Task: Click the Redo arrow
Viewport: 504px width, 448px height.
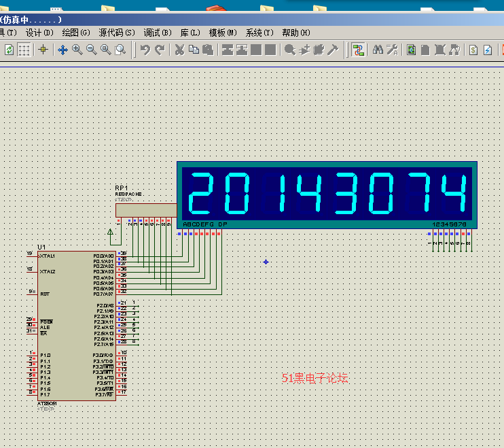Action: pyautogui.click(x=160, y=50)
